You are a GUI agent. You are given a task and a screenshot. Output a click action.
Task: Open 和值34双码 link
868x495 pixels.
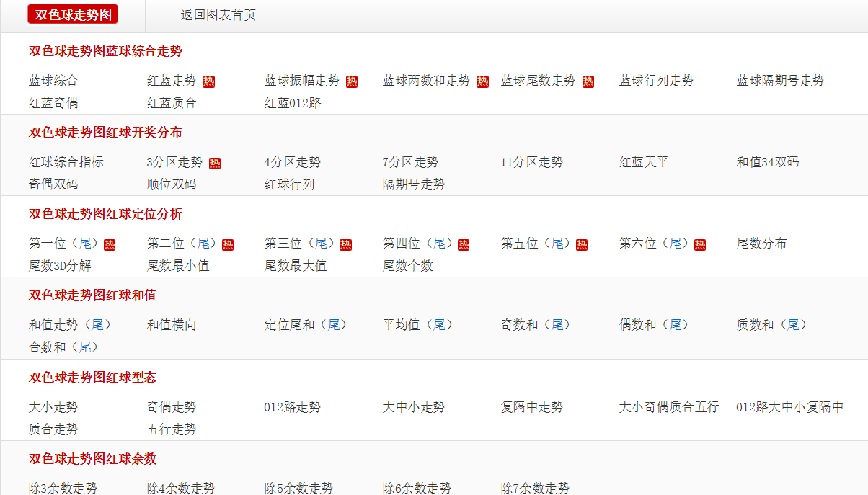click(768, 162)
